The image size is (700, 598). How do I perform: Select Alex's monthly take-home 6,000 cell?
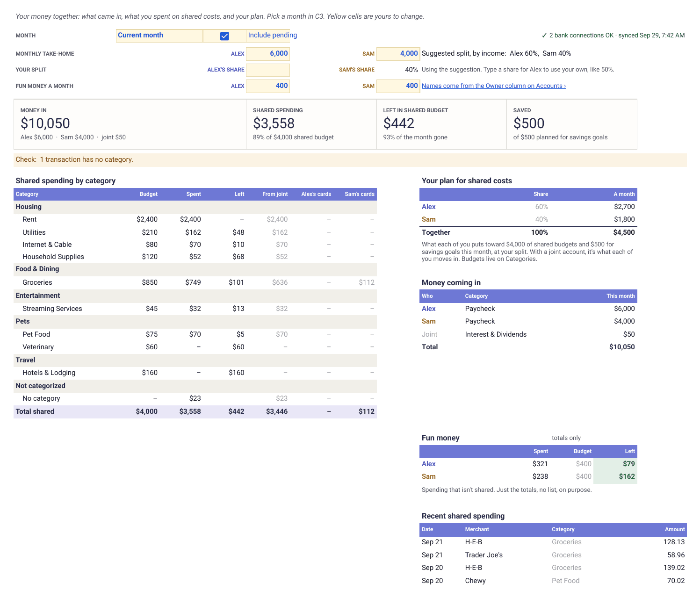pyautogui.click(x=268, y=54)
